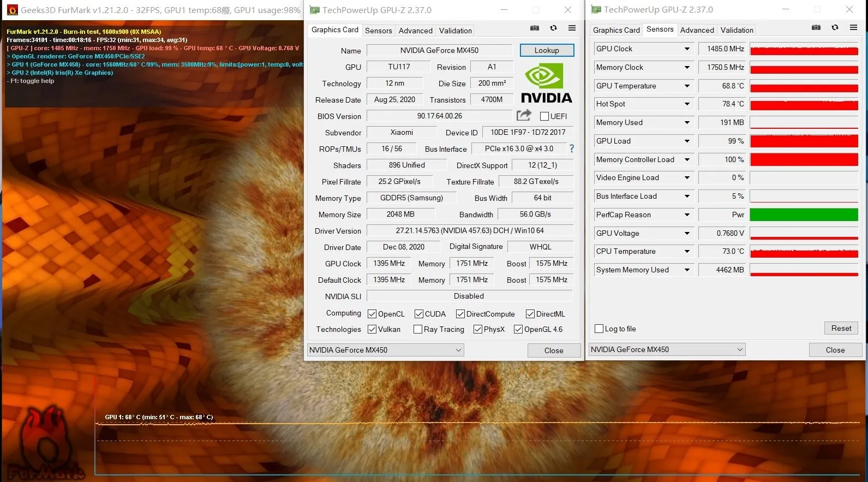Click Close button in left GPU-Z window
The image size is (868, 482).
tap(554, 350)
